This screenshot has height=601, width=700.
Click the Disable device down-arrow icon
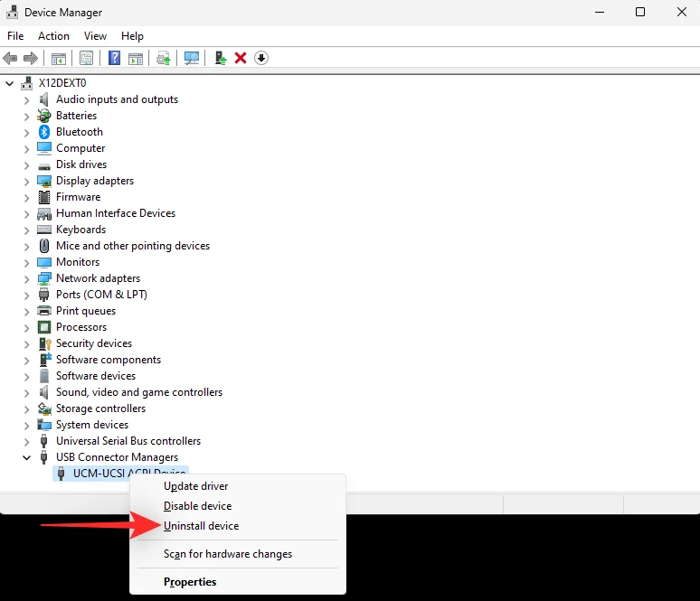coord(261,58)
